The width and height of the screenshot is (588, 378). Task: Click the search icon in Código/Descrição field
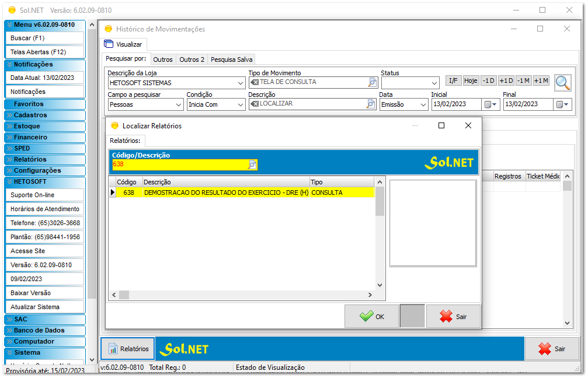[252, 165]
